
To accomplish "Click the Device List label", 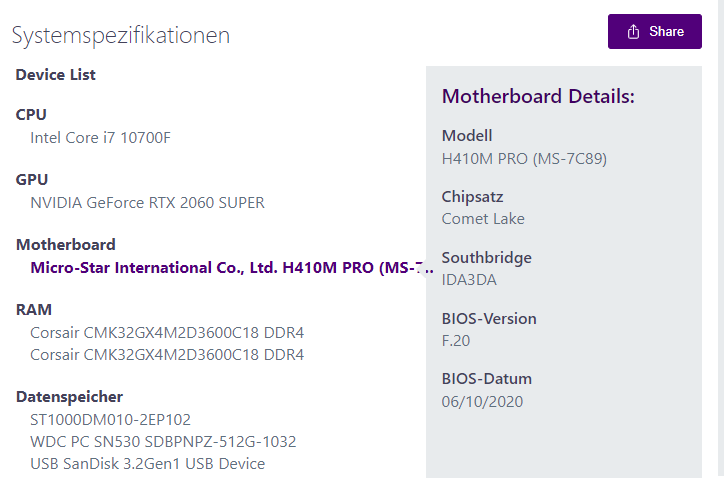I will pos(55,74).
